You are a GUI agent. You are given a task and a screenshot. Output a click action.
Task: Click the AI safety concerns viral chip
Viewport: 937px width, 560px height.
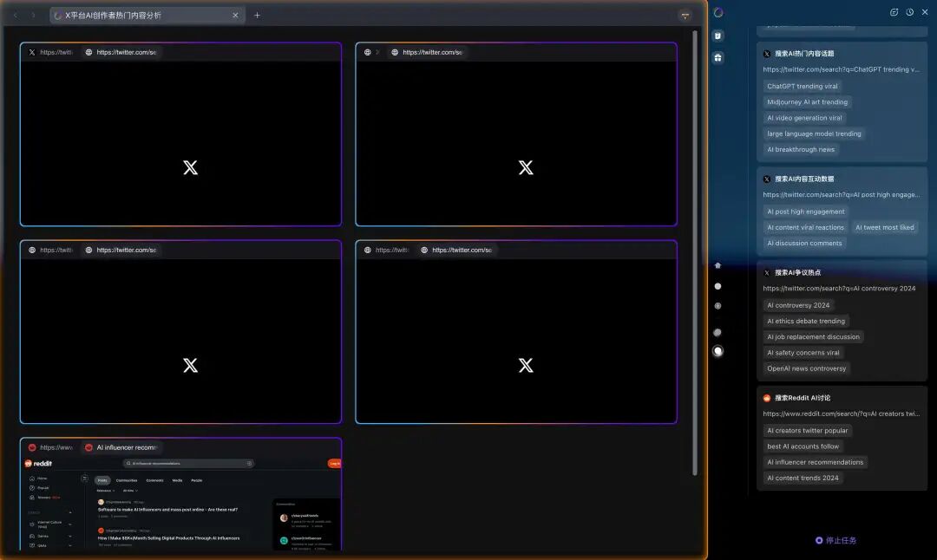click(803, 353)
